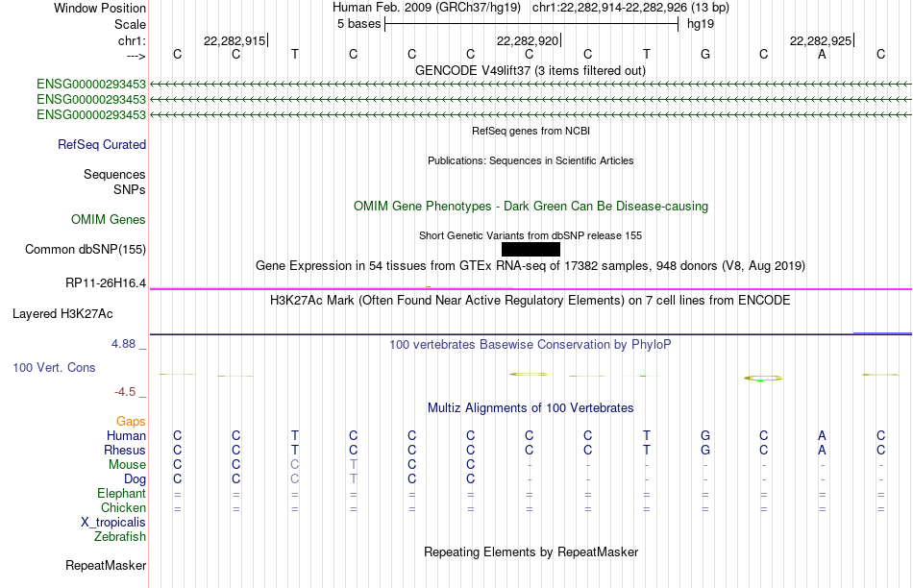Click the Chicken species label
Image resolution: width=913 pixels, height=588 pixels.
point(123,507)
